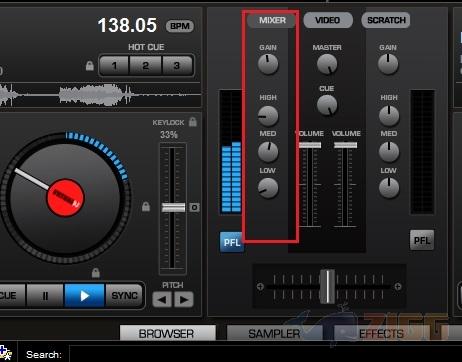Pause the left deck

point(45,295)
